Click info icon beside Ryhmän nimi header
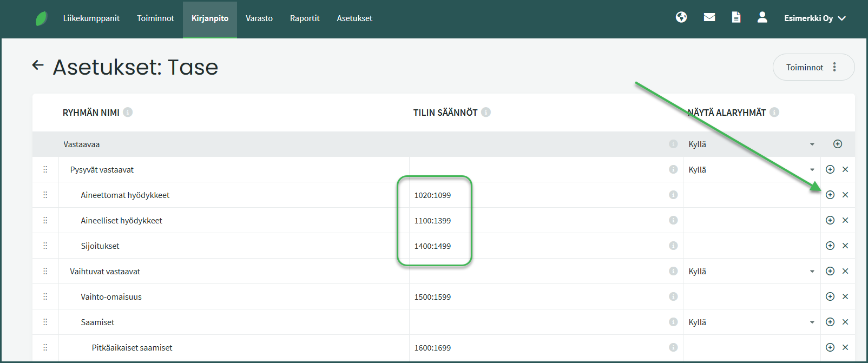This screenshot has width=868, height=363. (x=128, y=112)
